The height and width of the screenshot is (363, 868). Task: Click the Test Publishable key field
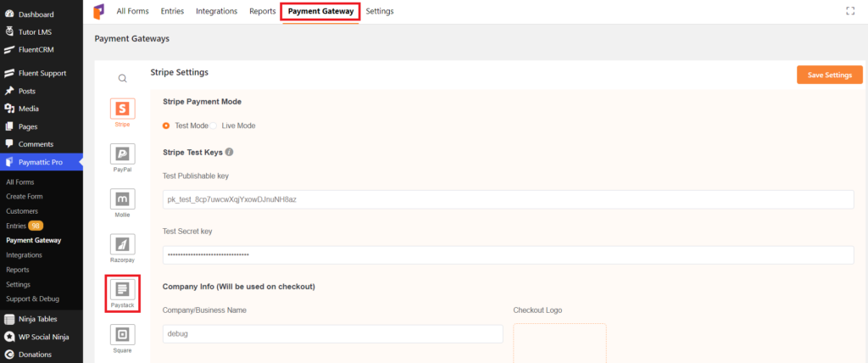pyautogui.click(x=509, y=199)
